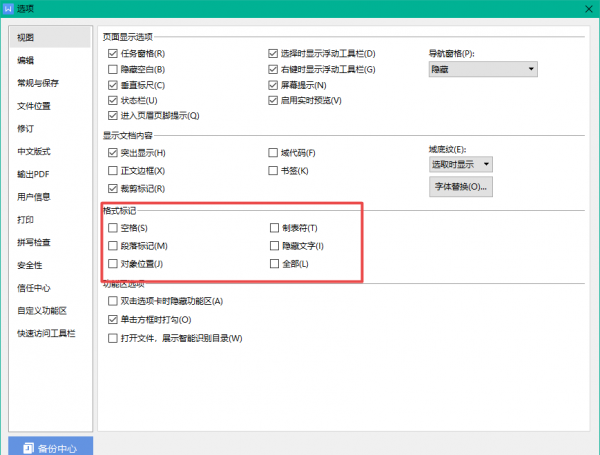This screenshot has width=600, height=455.
Task: Toggle 突出显示(H) checkbox
Action: tap(112, 153)
